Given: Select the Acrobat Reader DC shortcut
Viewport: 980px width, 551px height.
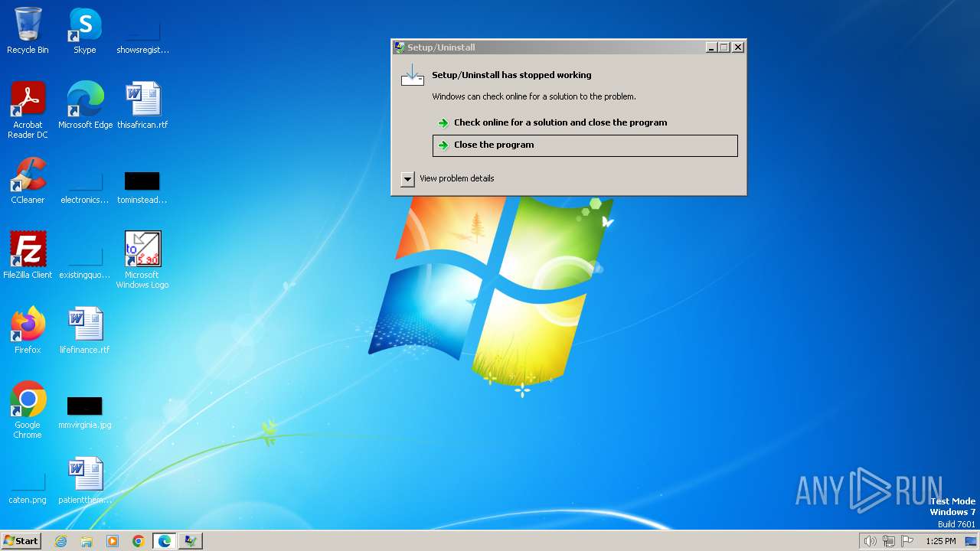Looking at the screenshot, I should [28, 110].
